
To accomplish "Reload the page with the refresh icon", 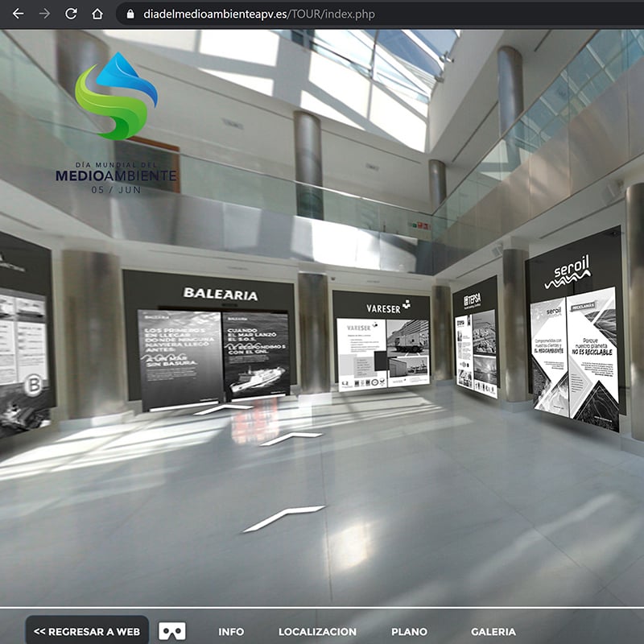I will (71, 14).
